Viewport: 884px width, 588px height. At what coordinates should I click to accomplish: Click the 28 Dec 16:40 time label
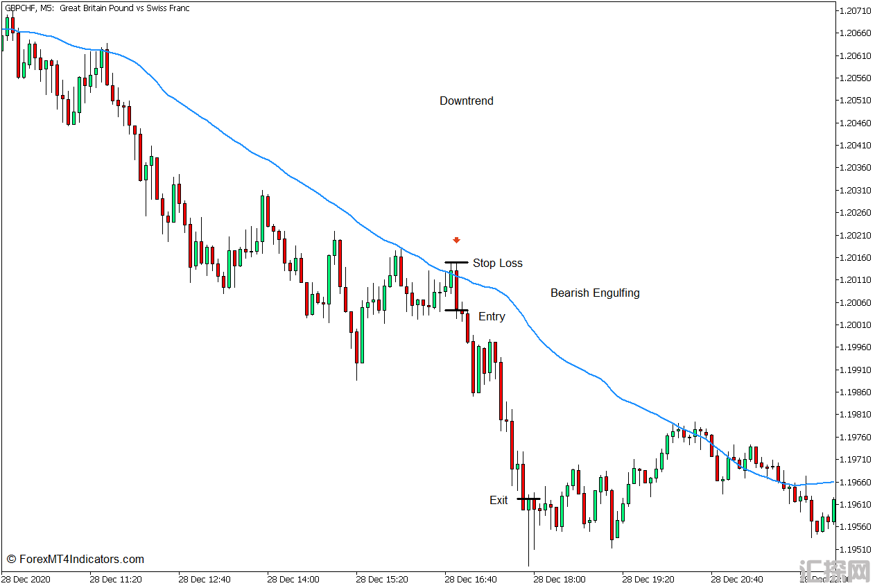click(471, 579)
